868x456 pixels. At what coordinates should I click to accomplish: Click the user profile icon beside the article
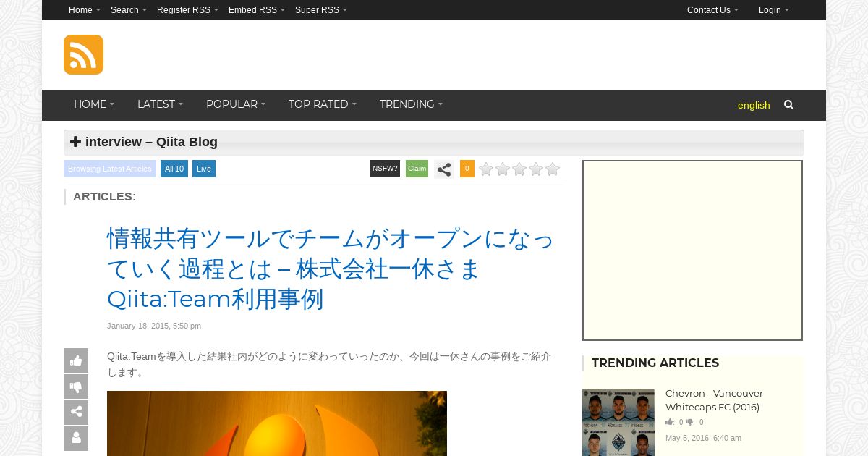76,439
